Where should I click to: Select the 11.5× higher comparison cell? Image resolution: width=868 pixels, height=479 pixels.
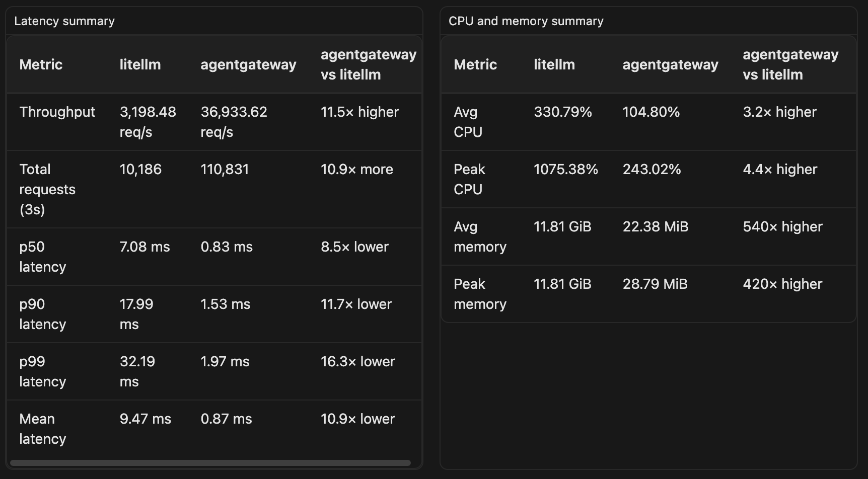point(360,112)
